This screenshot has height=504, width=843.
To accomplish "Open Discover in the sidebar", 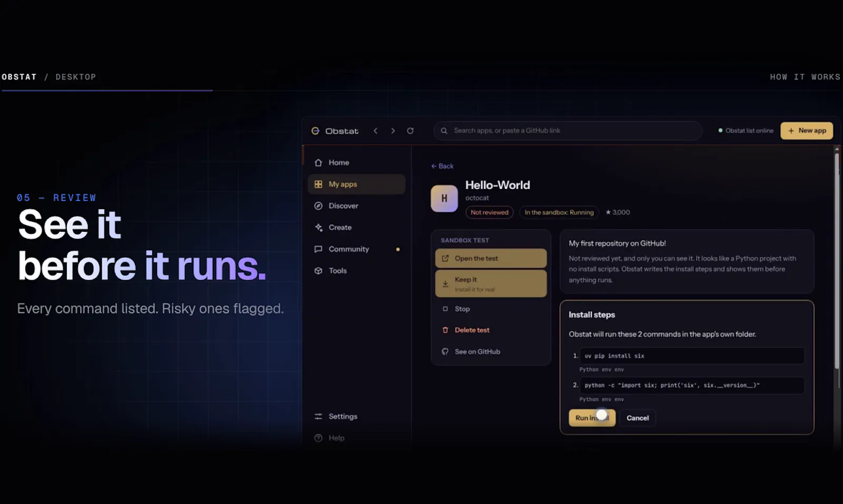I will tap(357, 206).
